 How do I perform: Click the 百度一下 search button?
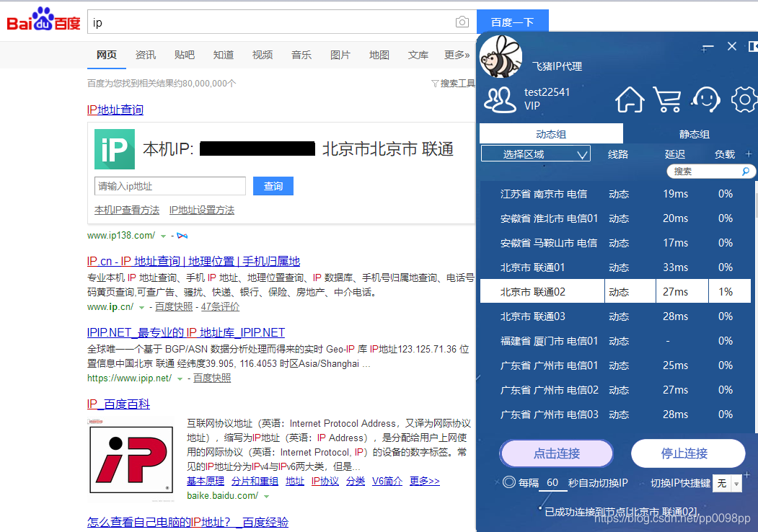click(512, 22)
